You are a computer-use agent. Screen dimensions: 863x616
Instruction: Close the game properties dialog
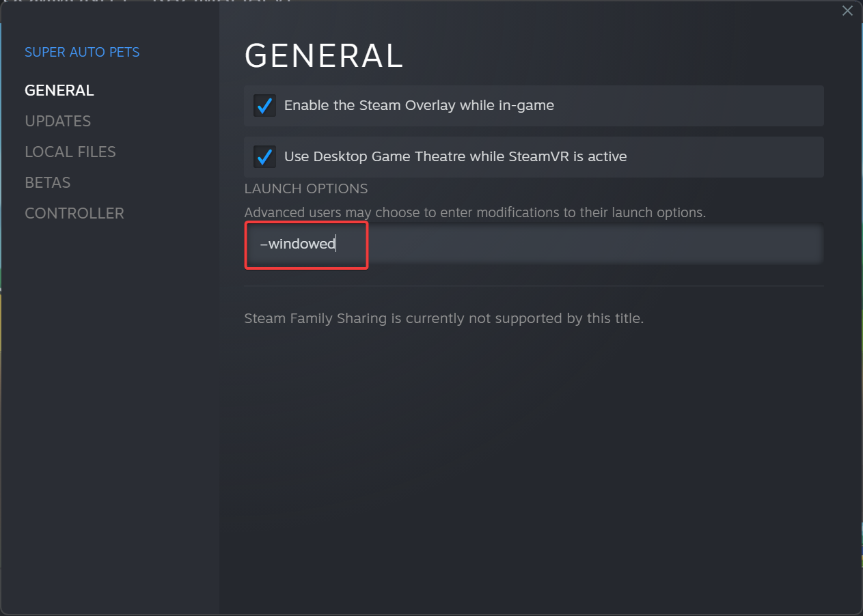click(x=847, y=11)
